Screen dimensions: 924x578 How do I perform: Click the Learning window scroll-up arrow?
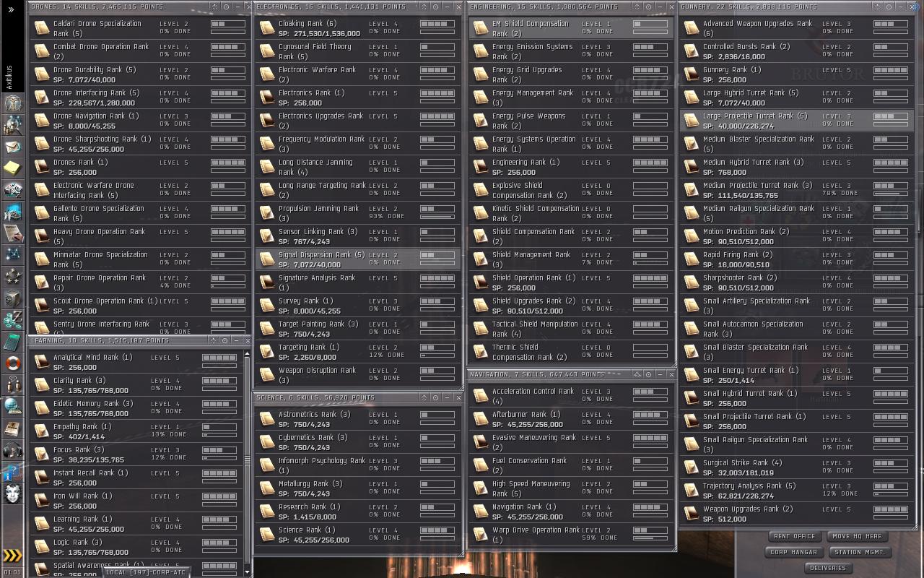[x=248, y=354]
